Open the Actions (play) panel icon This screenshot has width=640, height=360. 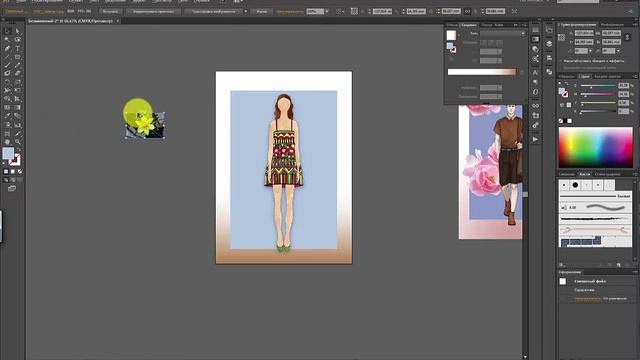536,139
